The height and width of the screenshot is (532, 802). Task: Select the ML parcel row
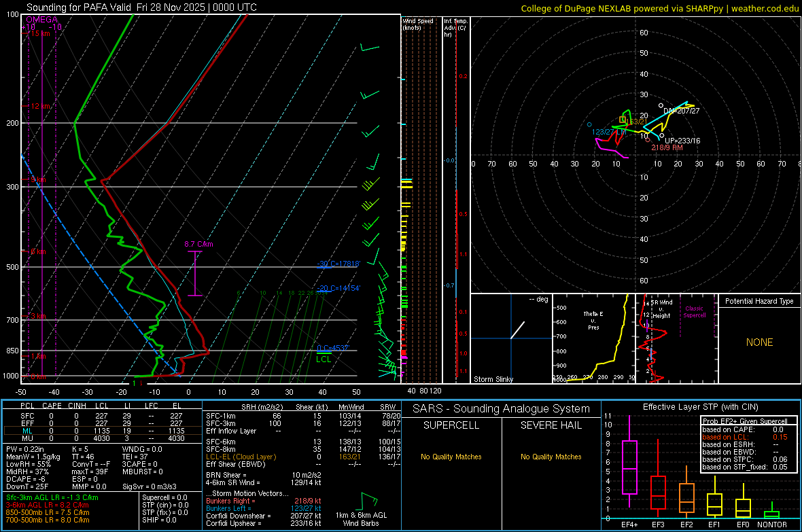pos(102,431)
